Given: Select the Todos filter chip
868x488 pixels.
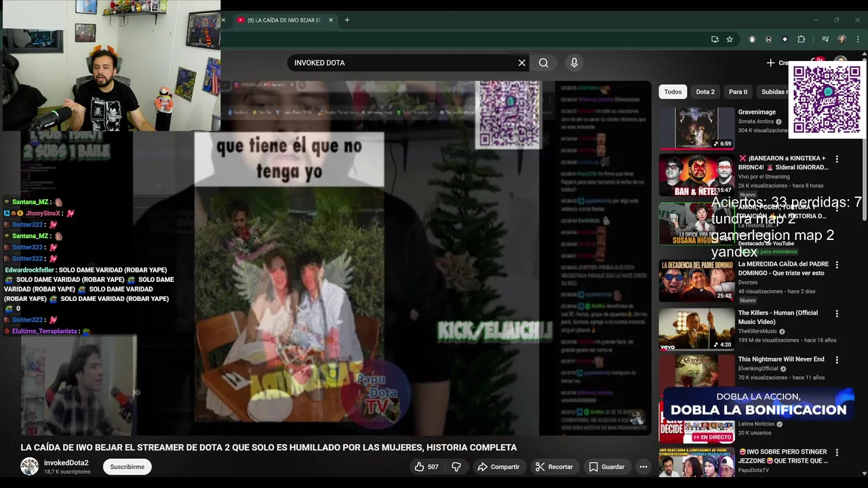Looking at the screenshot, I should 673,91.
